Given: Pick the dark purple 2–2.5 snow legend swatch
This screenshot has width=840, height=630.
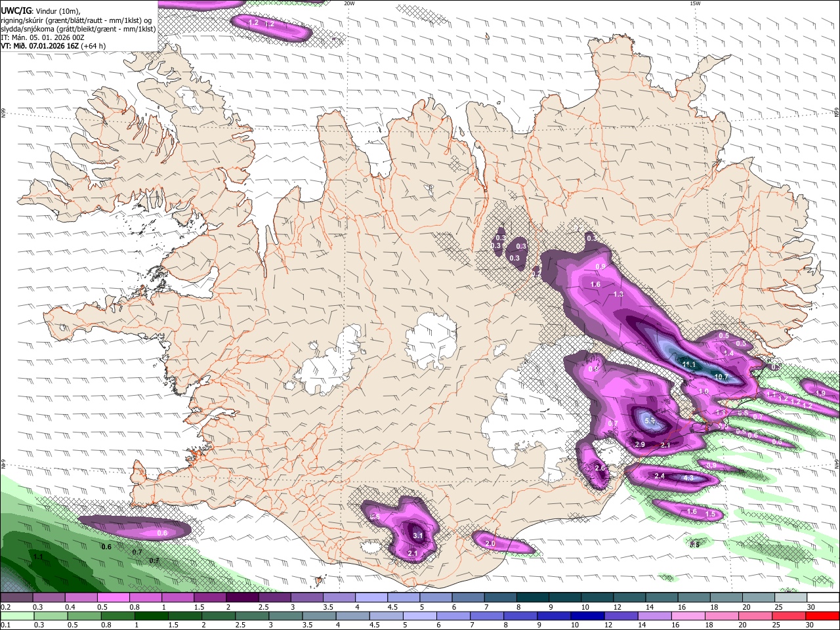Looking at the screenshot, I should [242, 598].
